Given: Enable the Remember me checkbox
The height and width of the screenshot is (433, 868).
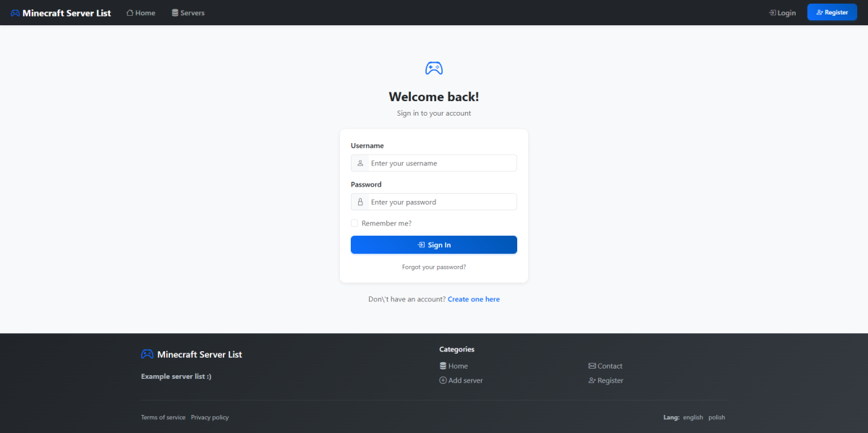Looking at the screenshot, I should (x=354, y=223).
